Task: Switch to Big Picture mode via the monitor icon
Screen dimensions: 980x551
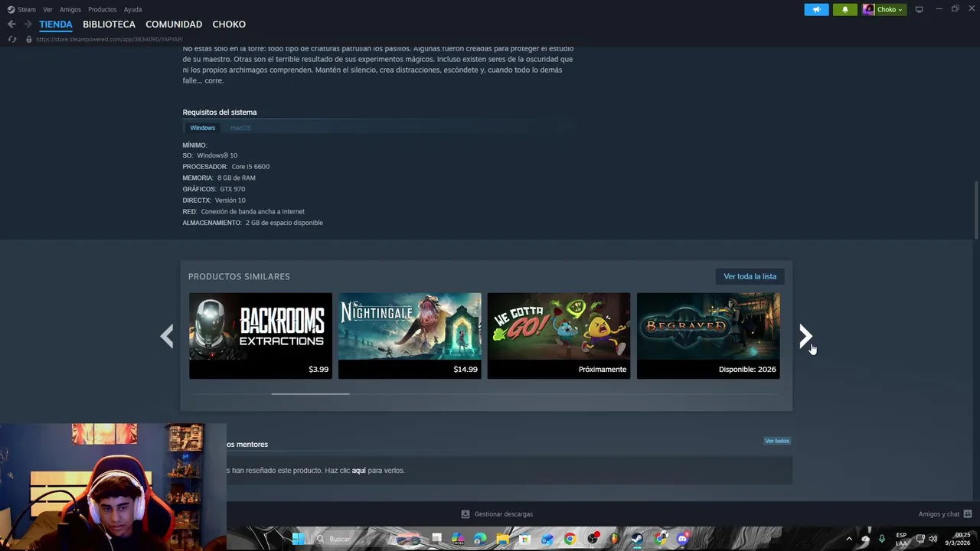Action: pyautogui.click(x=919, y=9)
